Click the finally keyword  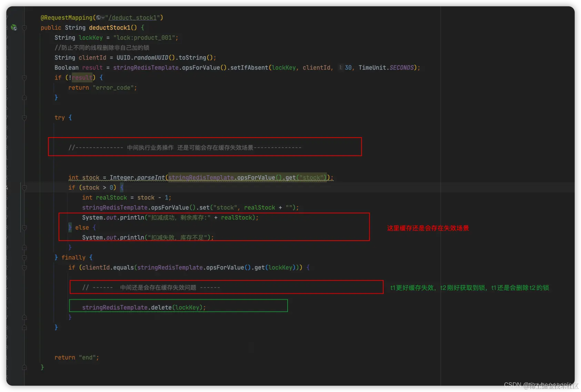click(73, 258)
